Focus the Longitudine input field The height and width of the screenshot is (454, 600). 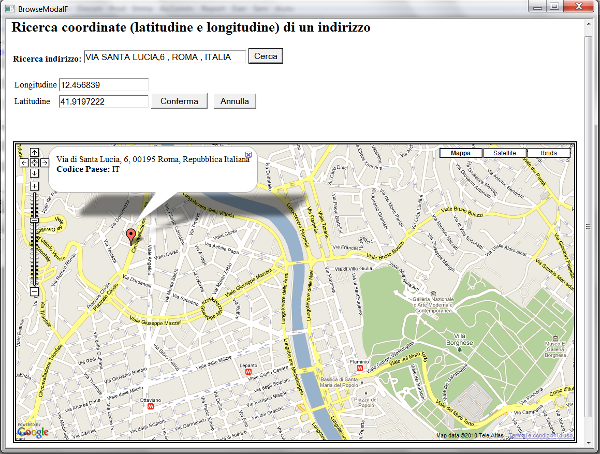104,85
